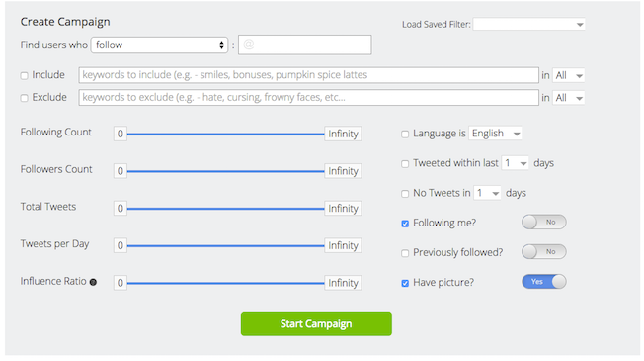
Task: Open the Tweeted within last days dropdown
Action: click(515, 163)
